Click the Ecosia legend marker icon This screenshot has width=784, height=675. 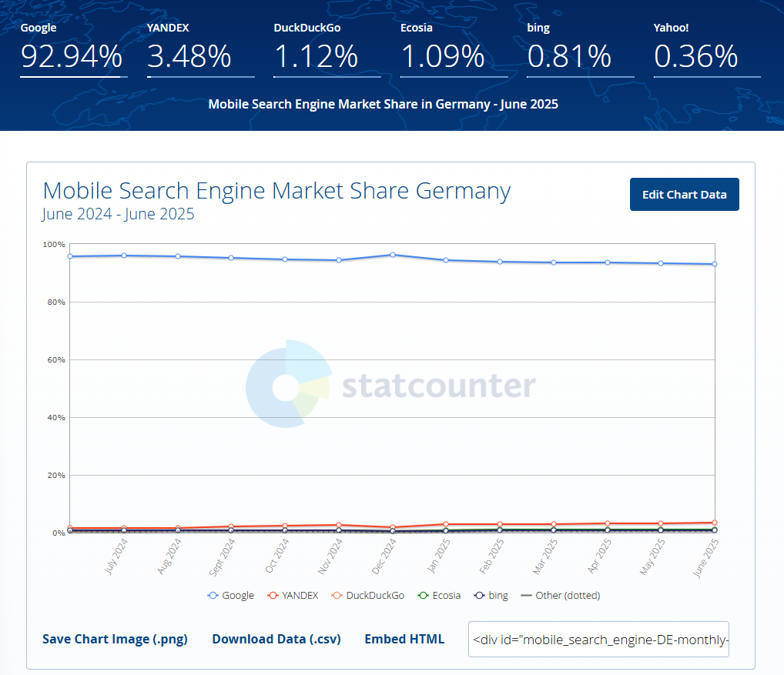coord(423,596)
